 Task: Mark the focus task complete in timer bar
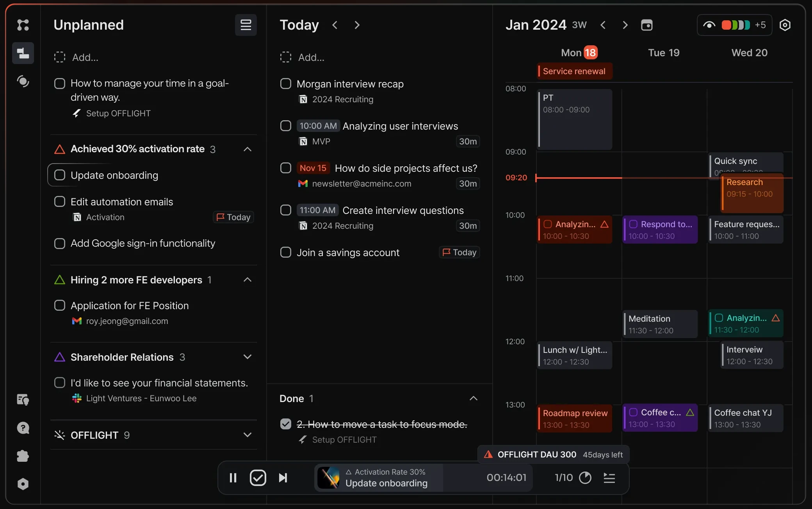[258, 478]
